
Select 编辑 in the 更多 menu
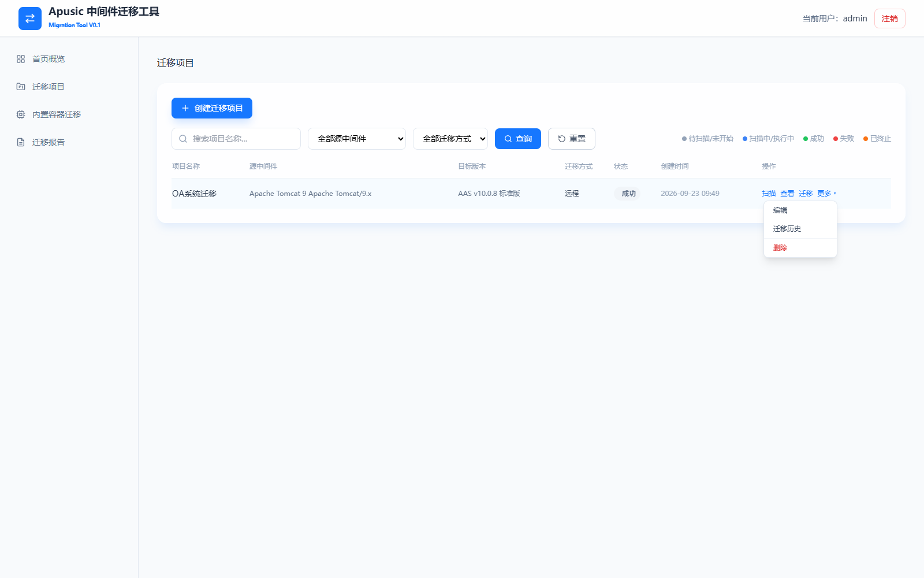tap(800, 210)
